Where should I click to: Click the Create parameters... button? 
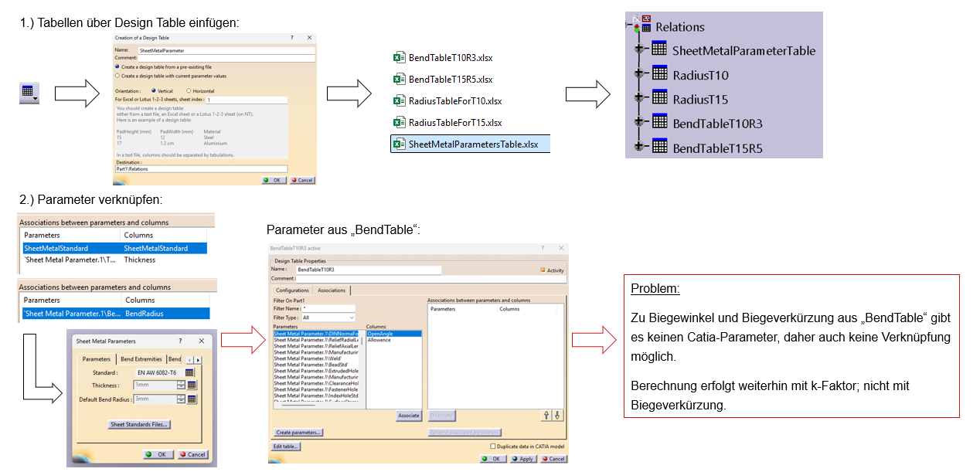[x=298, y=433]
